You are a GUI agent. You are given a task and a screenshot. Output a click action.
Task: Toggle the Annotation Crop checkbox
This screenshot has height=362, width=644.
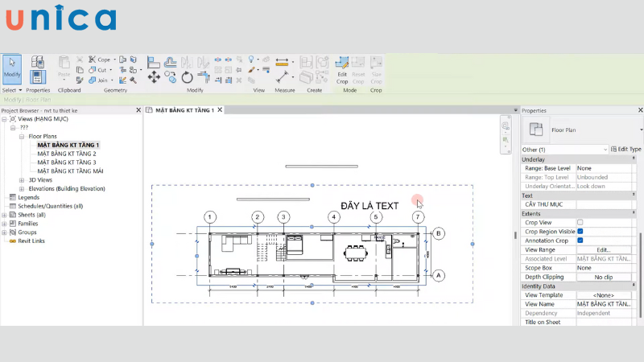pos(580,241)
